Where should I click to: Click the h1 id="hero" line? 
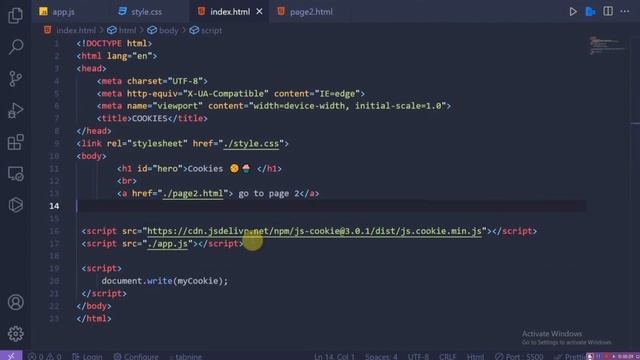[x=199, y=169]
